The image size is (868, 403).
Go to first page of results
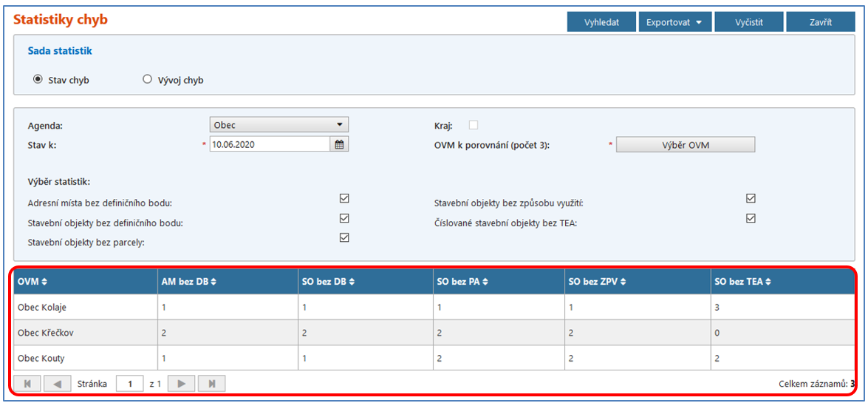click(27, 384)
